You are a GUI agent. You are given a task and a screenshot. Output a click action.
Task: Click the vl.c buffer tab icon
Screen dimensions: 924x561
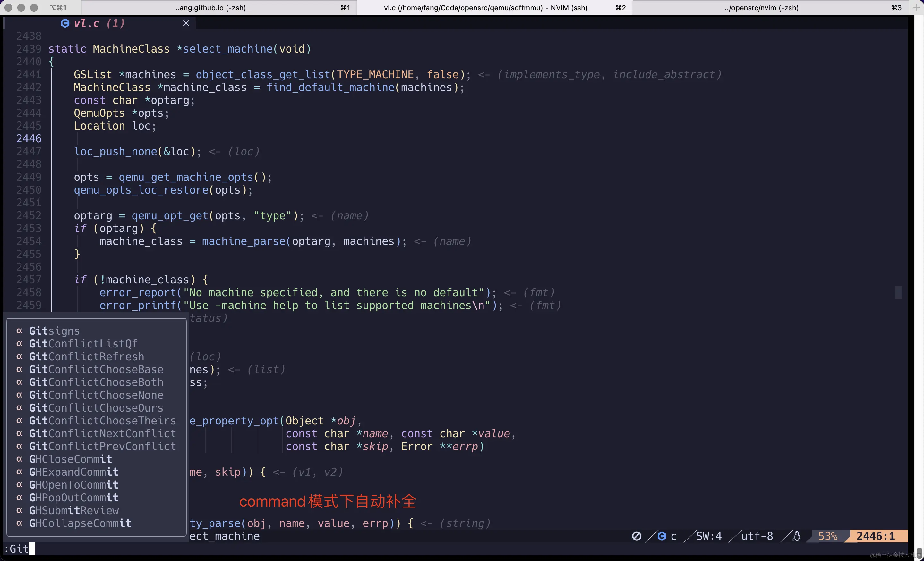(65, 23)
